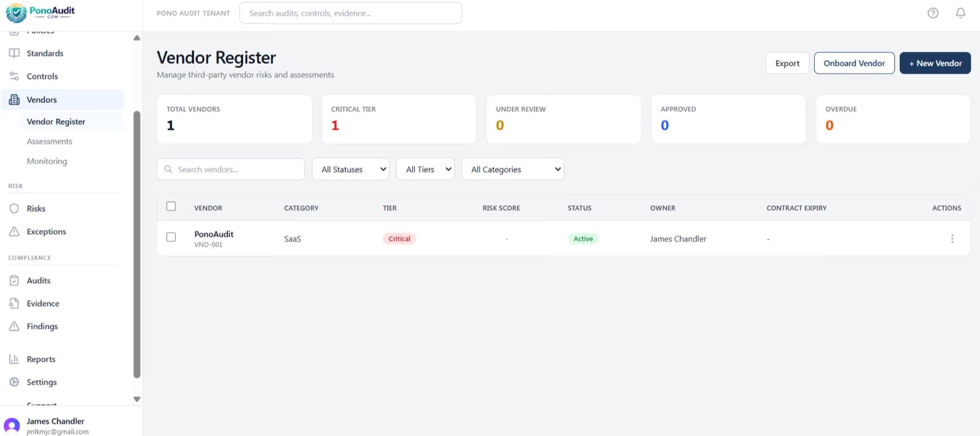Click the PonoAudit logo

pyautogui.click(x=40, y=12)
